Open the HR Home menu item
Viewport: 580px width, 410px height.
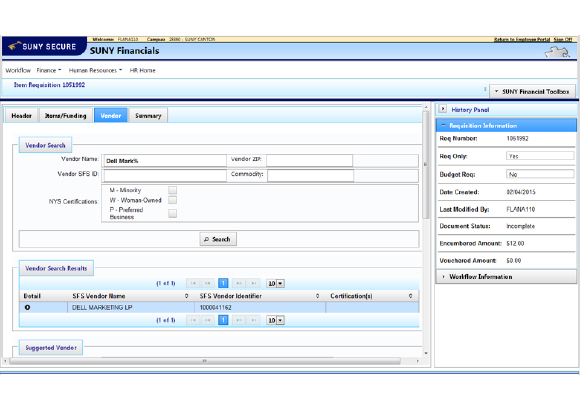[142, 70]
